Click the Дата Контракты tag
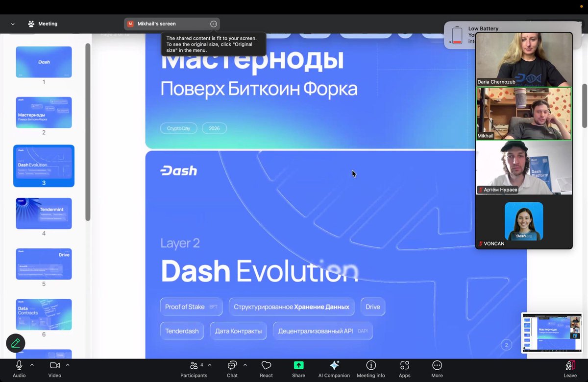 tap(239, 331)
